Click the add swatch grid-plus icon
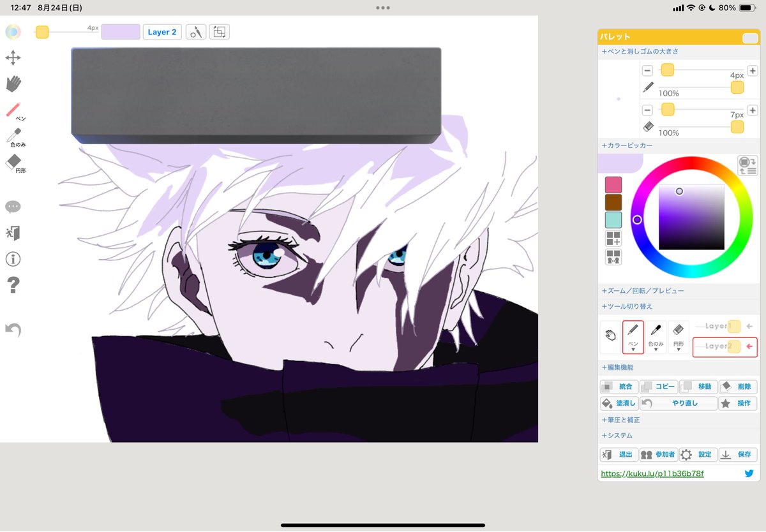 click(613, 239)
